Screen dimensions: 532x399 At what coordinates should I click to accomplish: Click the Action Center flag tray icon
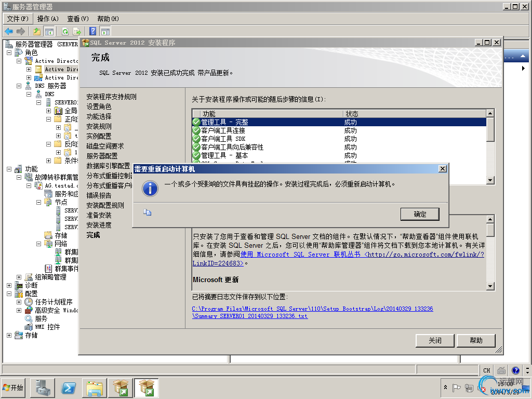456,388
